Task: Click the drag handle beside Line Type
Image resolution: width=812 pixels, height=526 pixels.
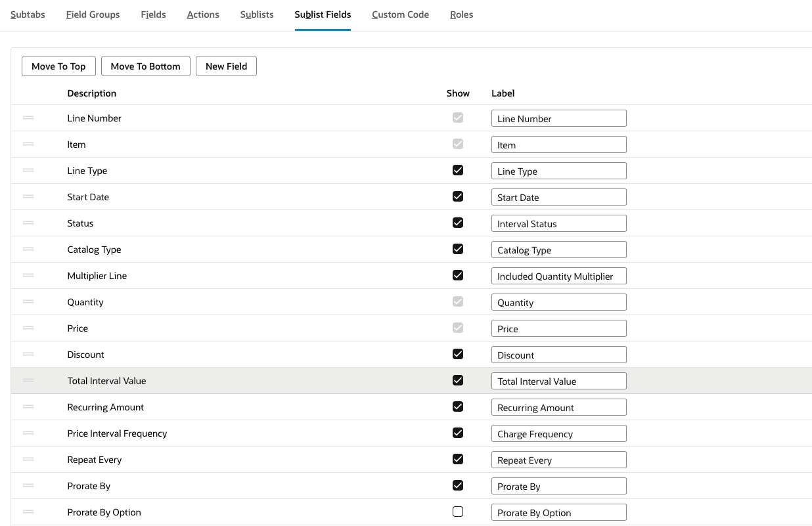Action: click(28, 170)
